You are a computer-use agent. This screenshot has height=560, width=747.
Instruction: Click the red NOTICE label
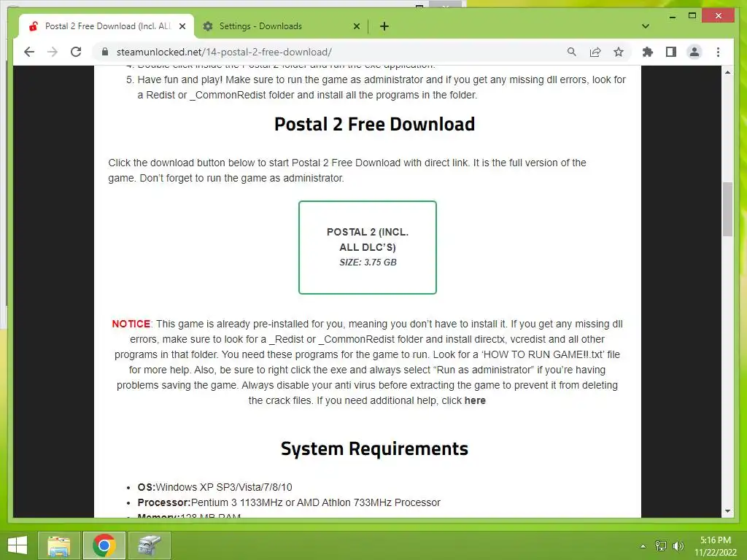click(131, 324)
